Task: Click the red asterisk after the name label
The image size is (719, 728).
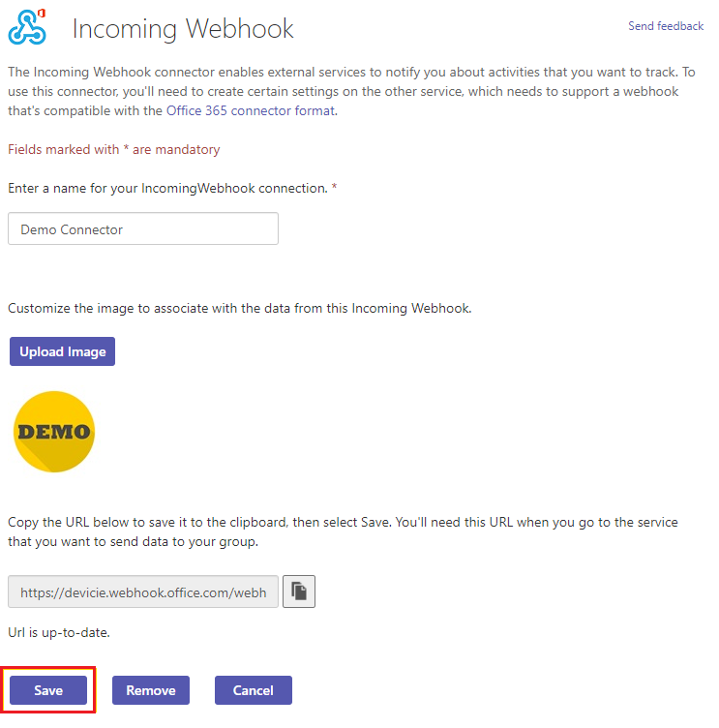Action: [x=335, y=187]
